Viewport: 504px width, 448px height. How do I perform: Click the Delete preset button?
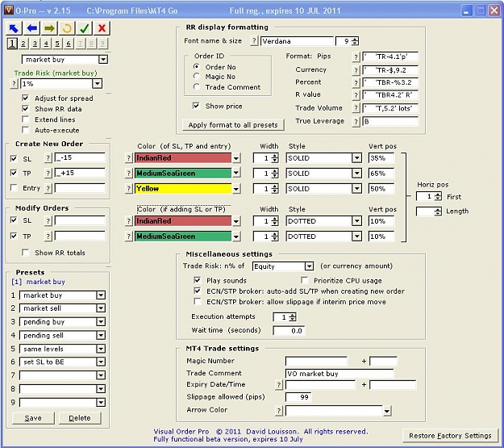(x=80, y=418)
